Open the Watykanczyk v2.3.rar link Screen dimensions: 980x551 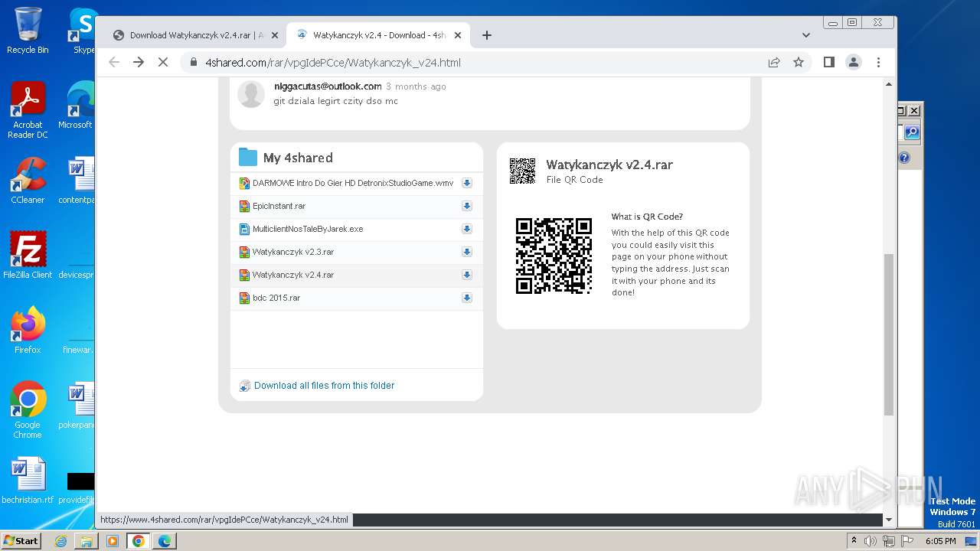click(293, 252)
